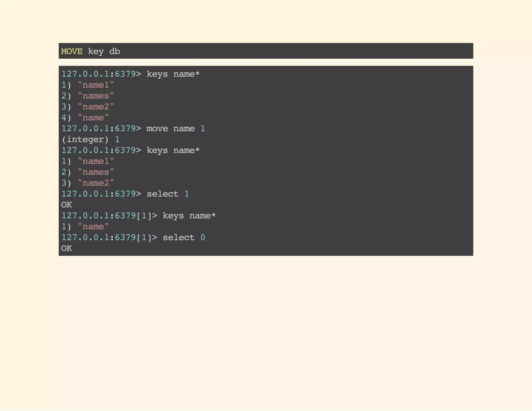The width and height of the screenshot is (532, 411).
Task: Click 'key db' syntax text in header
Action: coord(104,51)
